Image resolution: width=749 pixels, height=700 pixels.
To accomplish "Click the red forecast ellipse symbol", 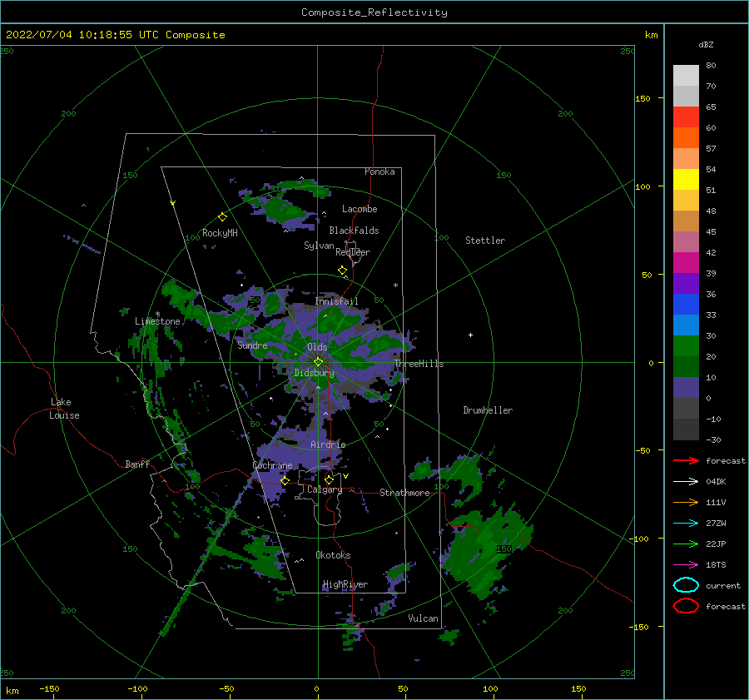I will point(686,606).
